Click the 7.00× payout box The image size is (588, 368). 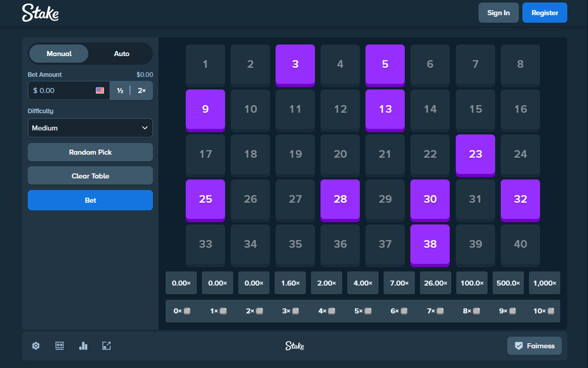point(399,283)
